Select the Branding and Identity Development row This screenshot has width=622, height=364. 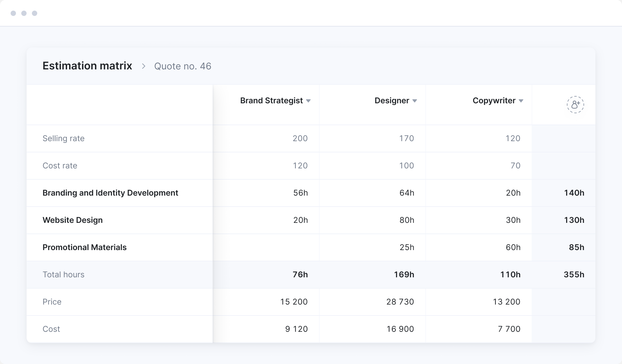pos(110,193)
